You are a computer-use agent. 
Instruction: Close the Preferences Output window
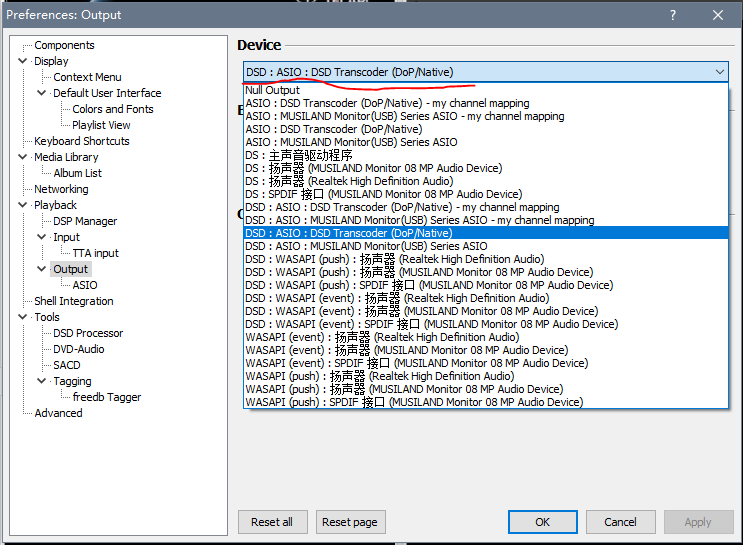[x=718, y=15]
